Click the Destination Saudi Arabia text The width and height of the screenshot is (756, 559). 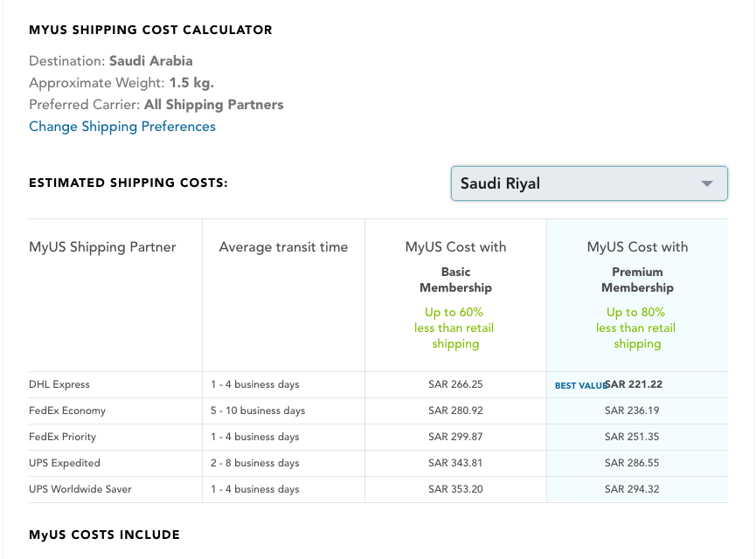click(x=111, y=61)
